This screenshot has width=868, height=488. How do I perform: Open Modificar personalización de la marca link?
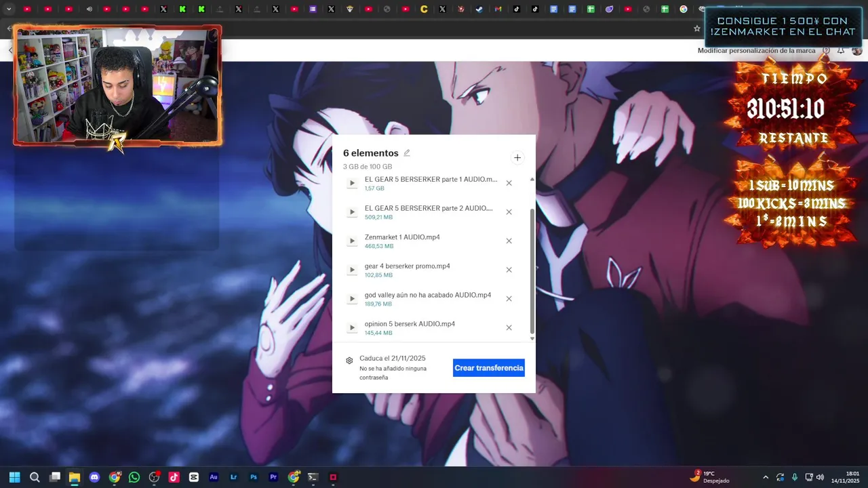[x=757, y=51]
